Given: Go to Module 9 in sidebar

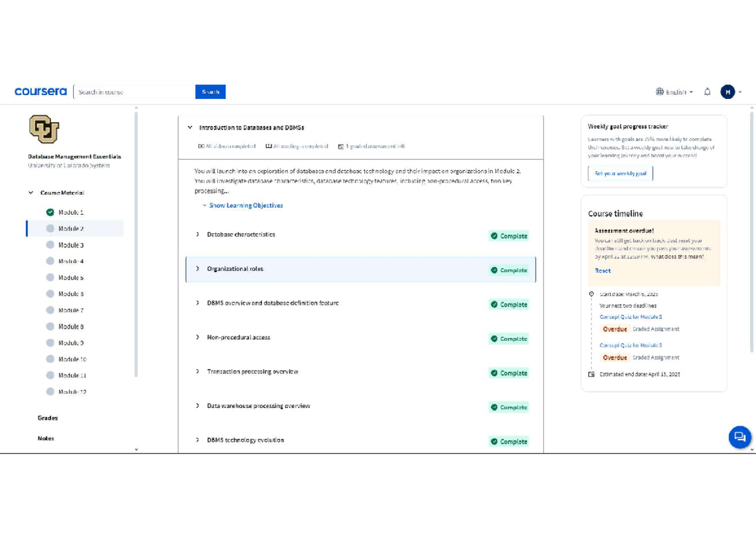Looking at the screenshot, I should coord(71,343).
